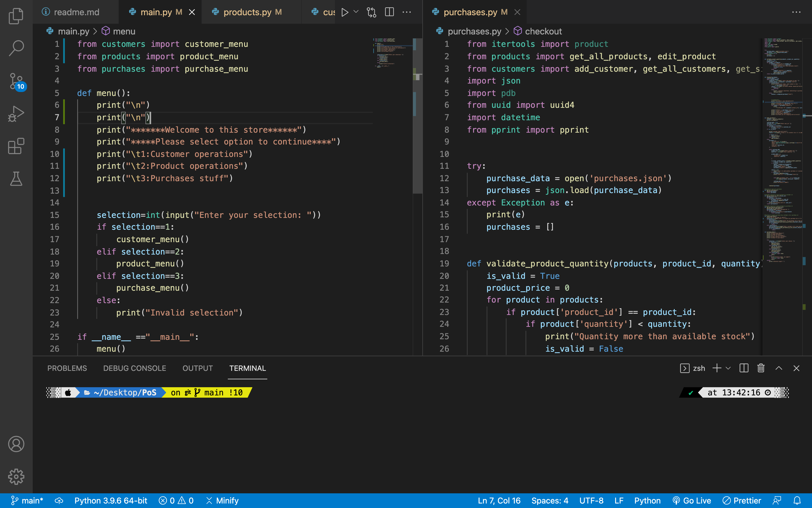
Task: Select Python 3.9.6 64-bit interpreter
Action: pyautogui.click(x=111, y=501)
